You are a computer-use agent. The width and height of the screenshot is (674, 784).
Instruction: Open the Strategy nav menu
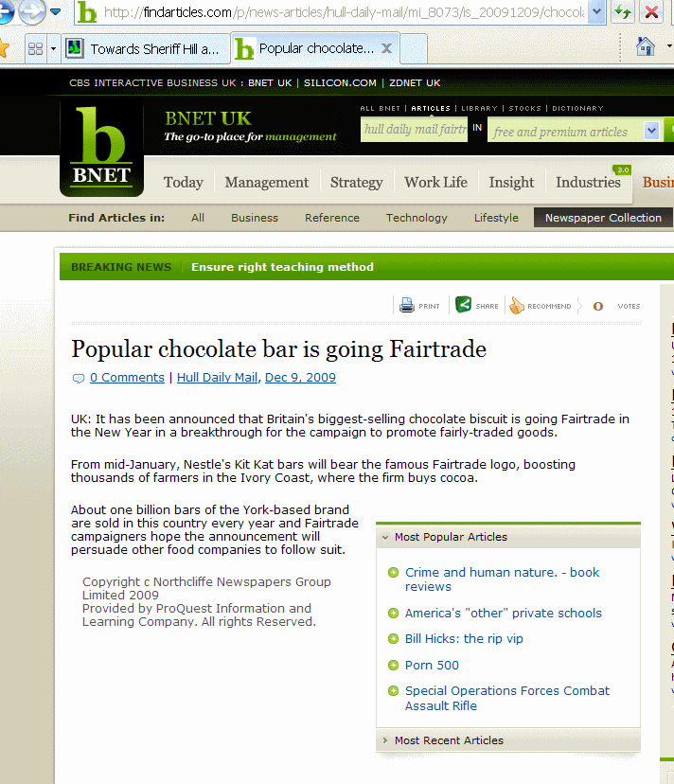tap(356, 182)
